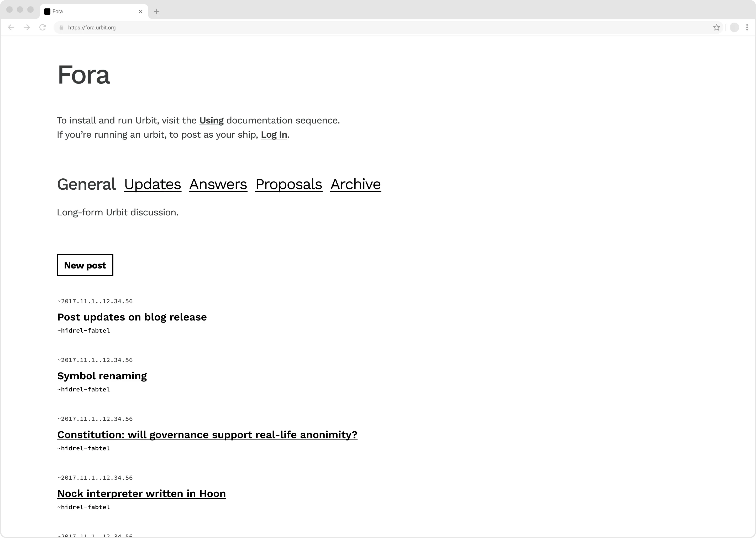Open the Proposals section
Screen dimensions: 756x538
(288, 184)
